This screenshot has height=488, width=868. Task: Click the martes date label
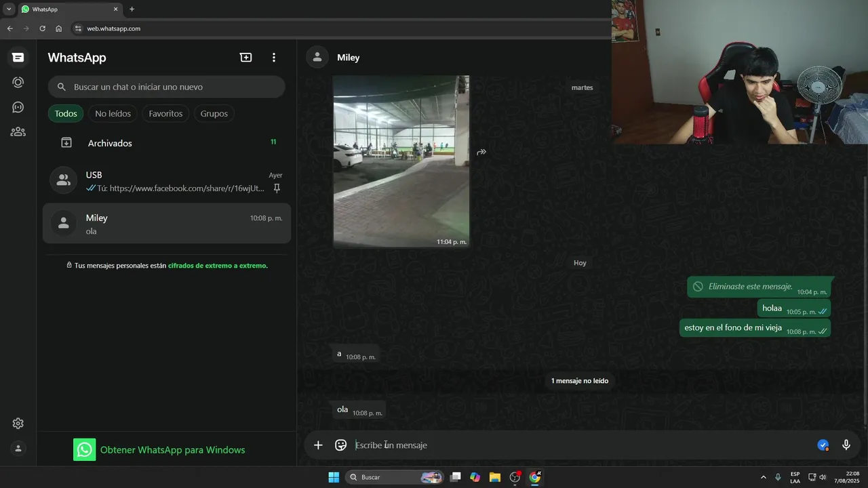click(582, 87)
